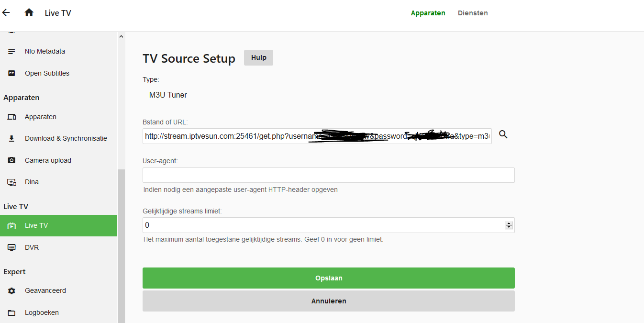The image size is (644, 323).
Task: Open Logboeken in sidebar
Action: [42, 312]
